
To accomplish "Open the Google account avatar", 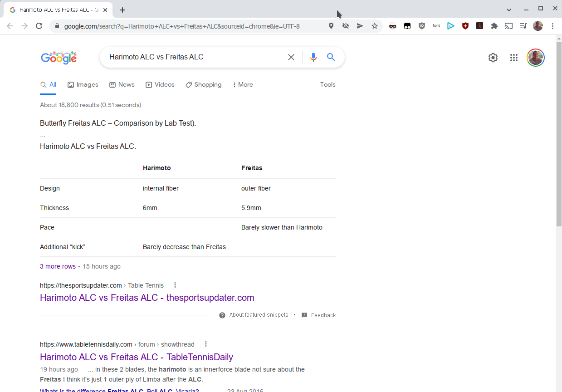I will (536, 58).
